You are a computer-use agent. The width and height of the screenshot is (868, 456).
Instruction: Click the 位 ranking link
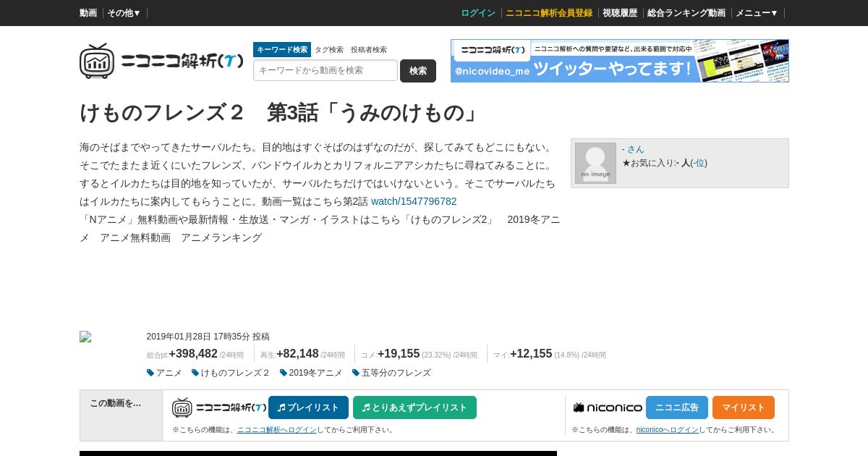[x=700, y=163]
